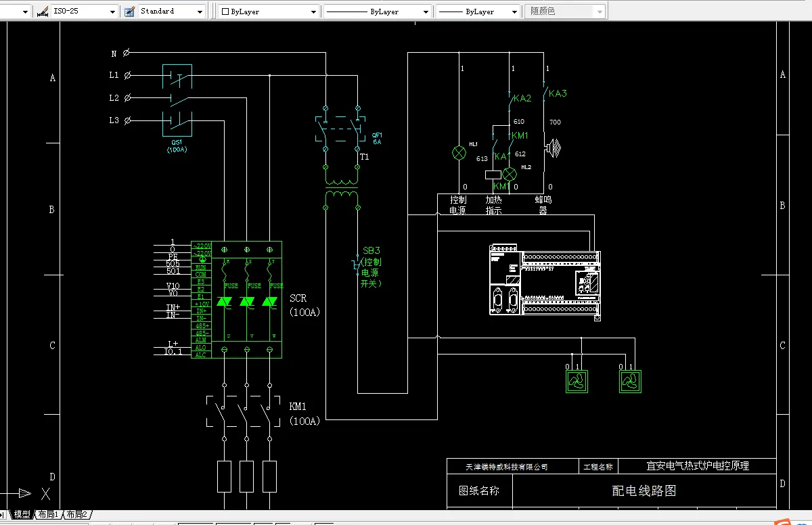Select the right cooling fan symbol
Viewport: 812px width, 525px height.
pyautogui.click(x=630, y=382)
